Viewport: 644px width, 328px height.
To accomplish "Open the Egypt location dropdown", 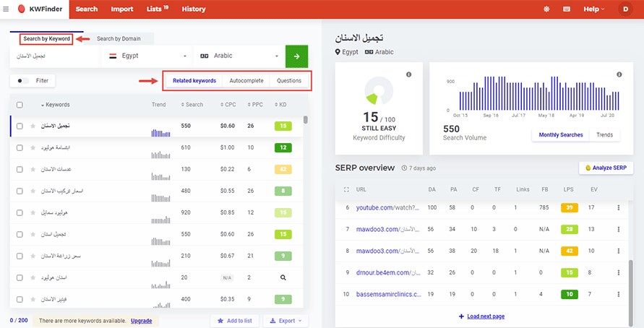I will coord(147,56).
